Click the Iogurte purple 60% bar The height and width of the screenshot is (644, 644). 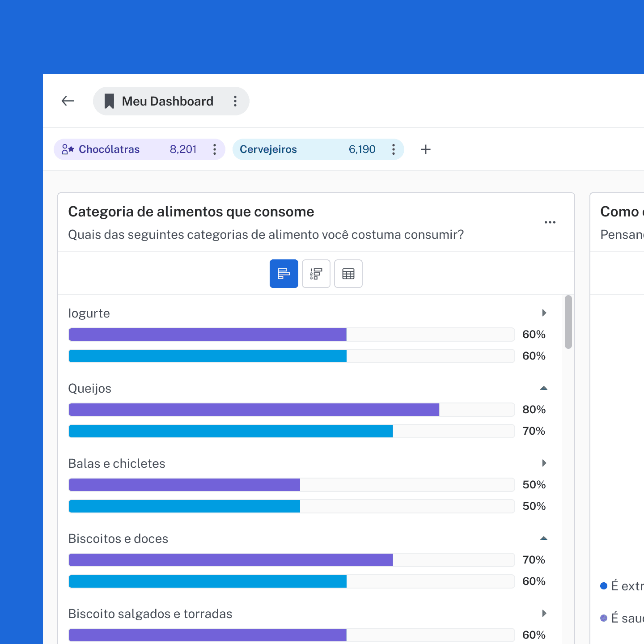[x=208, y=335]
